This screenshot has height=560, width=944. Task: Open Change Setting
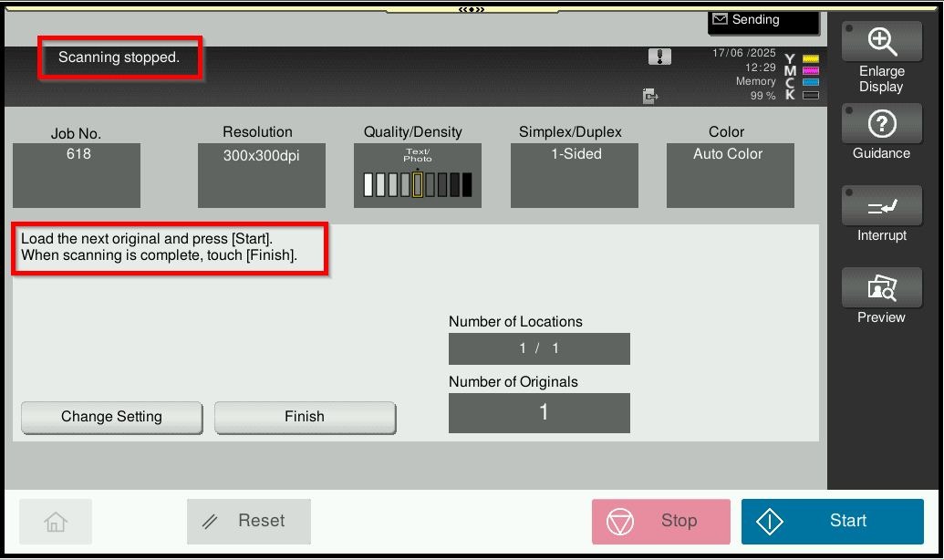(x=111, y=417)
